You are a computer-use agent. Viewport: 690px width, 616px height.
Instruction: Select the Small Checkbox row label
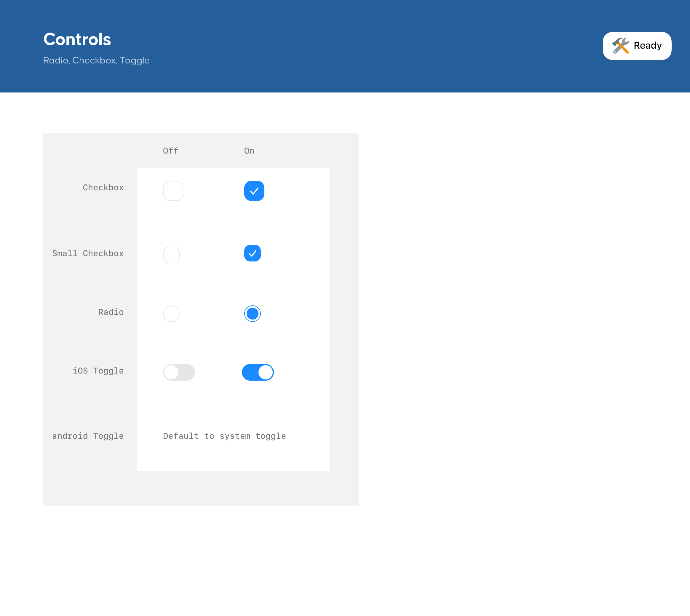88,253
